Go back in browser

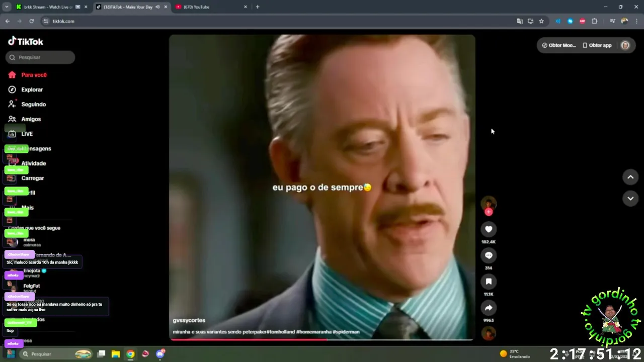tap(7, 21)
